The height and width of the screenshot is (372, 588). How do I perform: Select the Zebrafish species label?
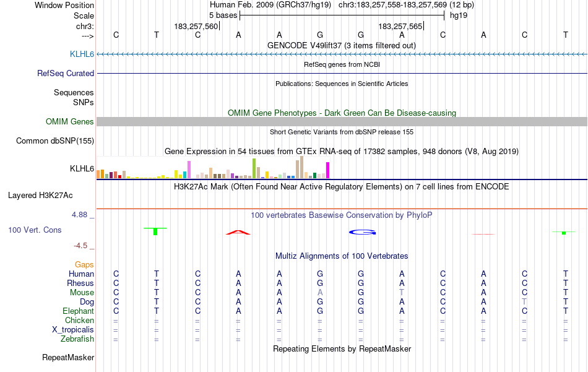click(x=77, y=339)
